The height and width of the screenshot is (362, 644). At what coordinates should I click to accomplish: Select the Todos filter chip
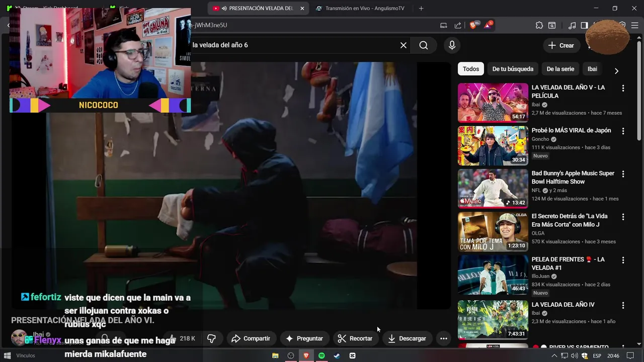point(471,69)
